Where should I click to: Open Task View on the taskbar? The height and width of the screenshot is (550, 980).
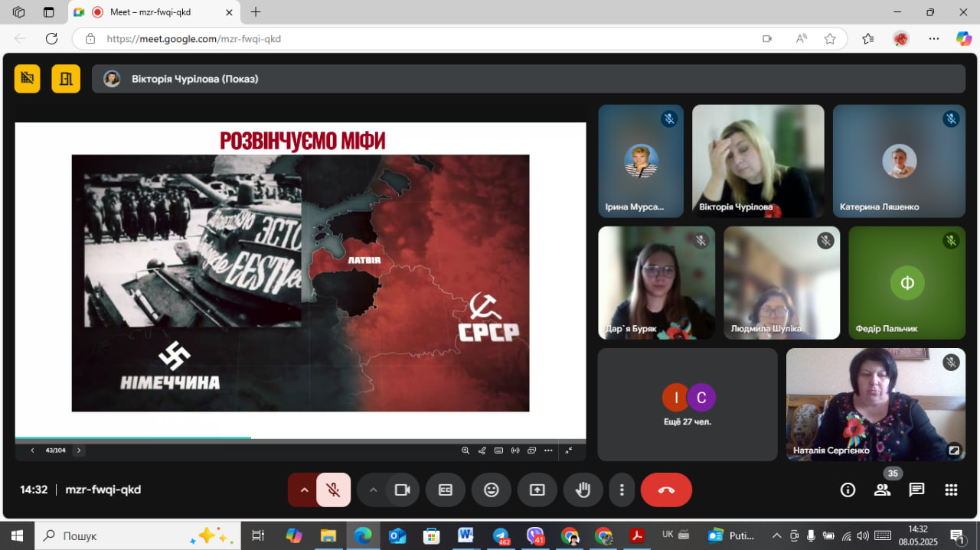click(258, 535)
